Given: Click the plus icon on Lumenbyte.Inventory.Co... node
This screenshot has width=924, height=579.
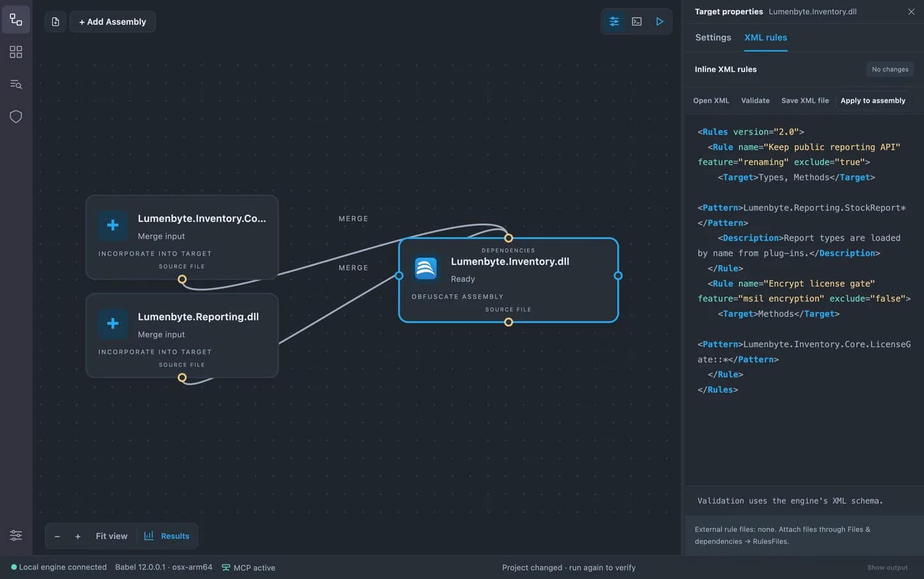Looking at the screenshot, I should click(113, 225).
